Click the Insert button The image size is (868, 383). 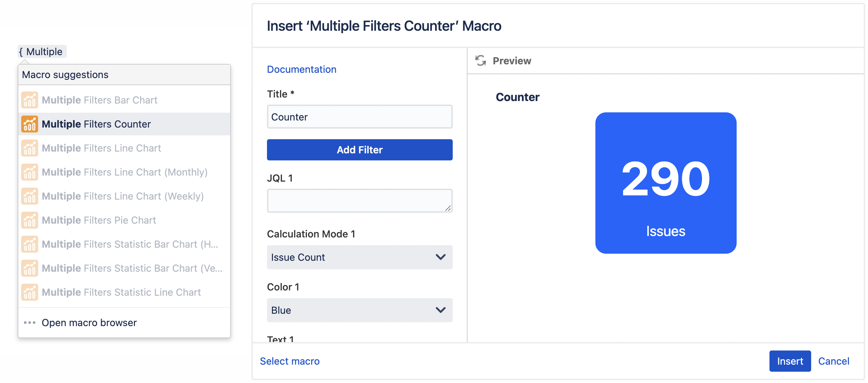[790, 361]
